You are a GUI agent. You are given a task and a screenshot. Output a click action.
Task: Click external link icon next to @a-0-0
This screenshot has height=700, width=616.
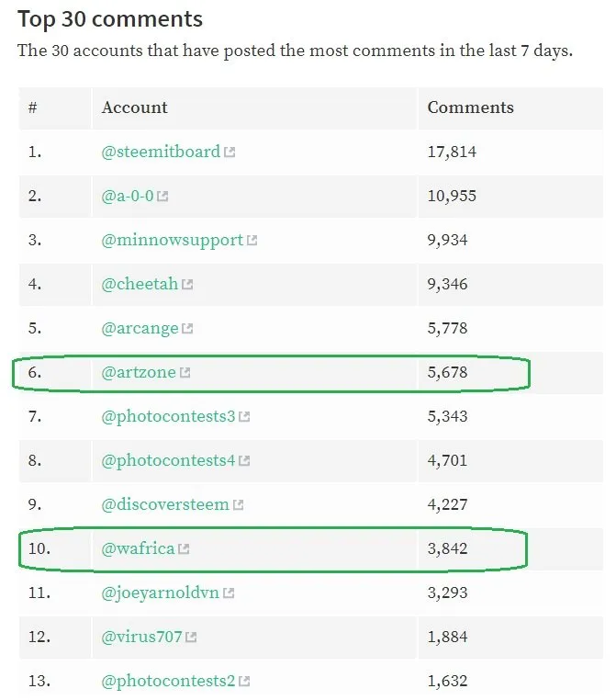click(x=162, y=197)
